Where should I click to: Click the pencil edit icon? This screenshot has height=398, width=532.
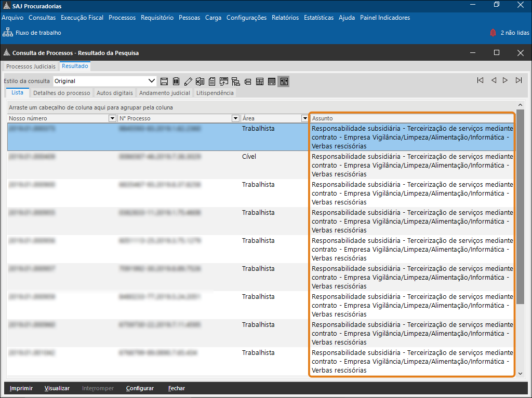(188, 81)
